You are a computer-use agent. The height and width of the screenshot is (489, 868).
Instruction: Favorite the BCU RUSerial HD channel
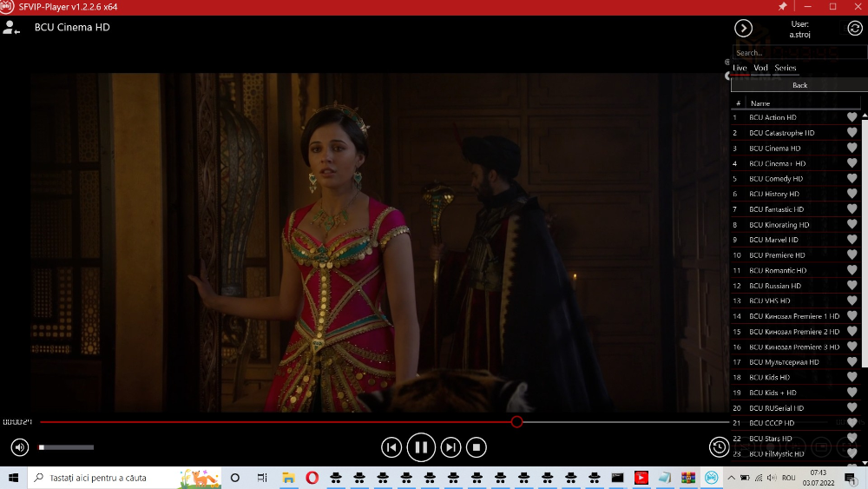[852, 407]
